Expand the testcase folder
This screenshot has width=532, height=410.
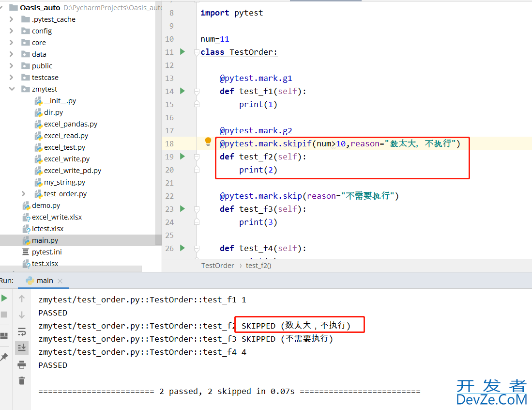coord(12,78)
